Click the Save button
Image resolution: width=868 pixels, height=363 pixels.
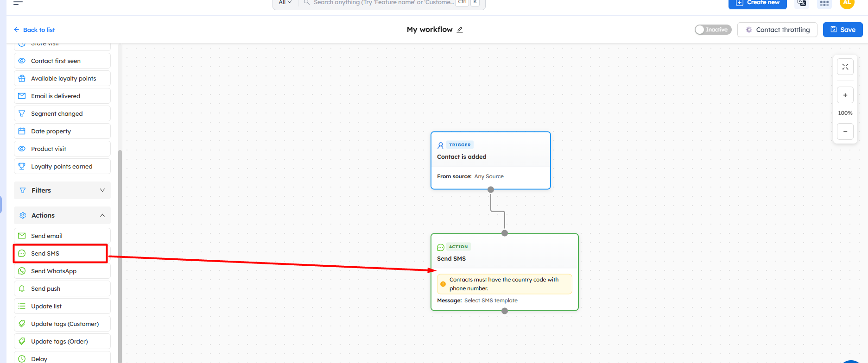(843, 30)
